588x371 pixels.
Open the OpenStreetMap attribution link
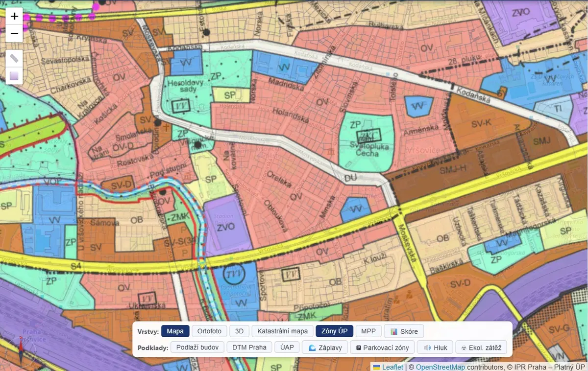(x=440, y=367)
